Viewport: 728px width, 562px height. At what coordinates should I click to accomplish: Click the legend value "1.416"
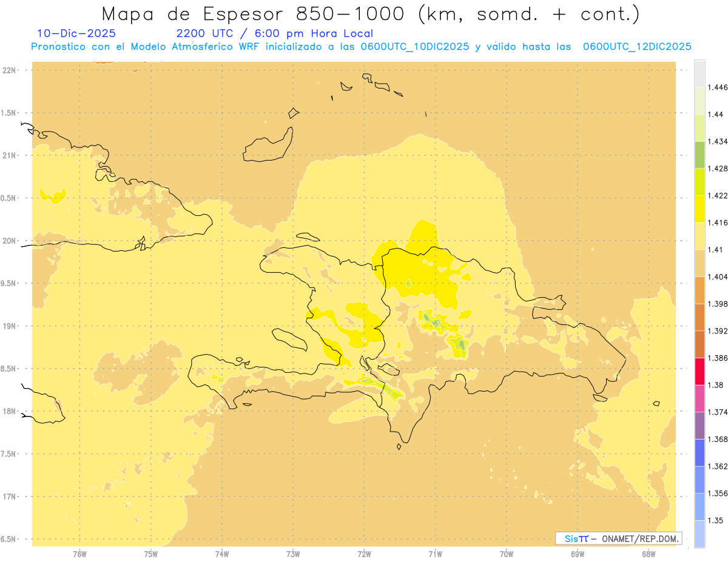point(719,222)
